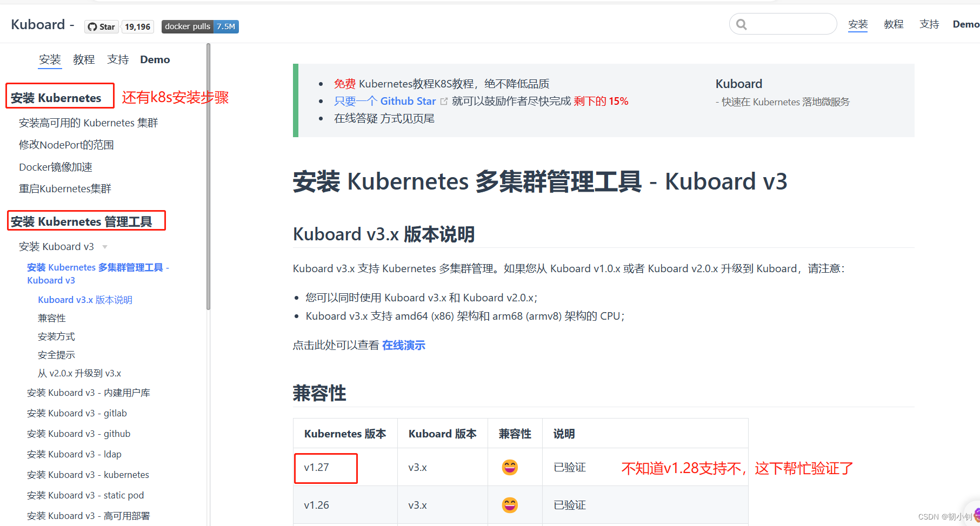This screenshot has height=526, width=980.
Task: Open 安装 Kuboard v3 - kubernetes
Action: (x=88, y=475)
